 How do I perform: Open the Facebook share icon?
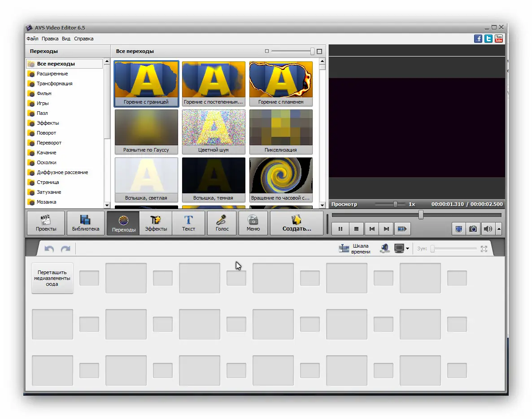(x=478, y=39)
